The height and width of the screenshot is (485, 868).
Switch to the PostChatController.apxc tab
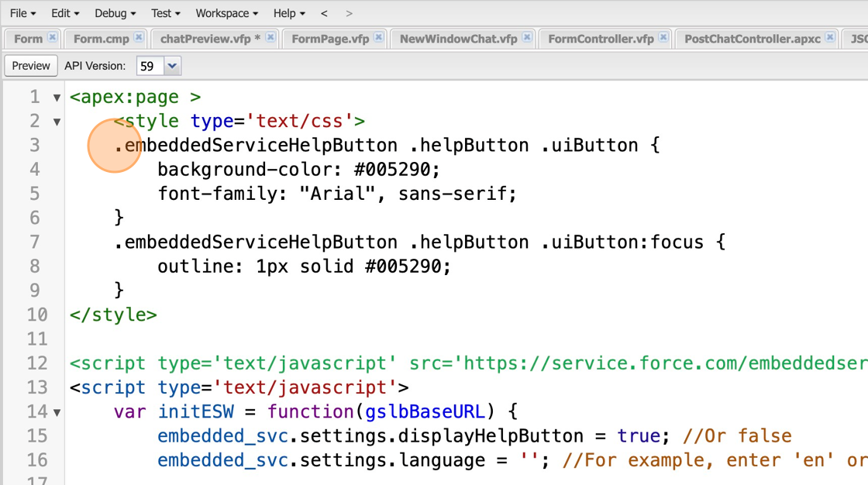753,39
